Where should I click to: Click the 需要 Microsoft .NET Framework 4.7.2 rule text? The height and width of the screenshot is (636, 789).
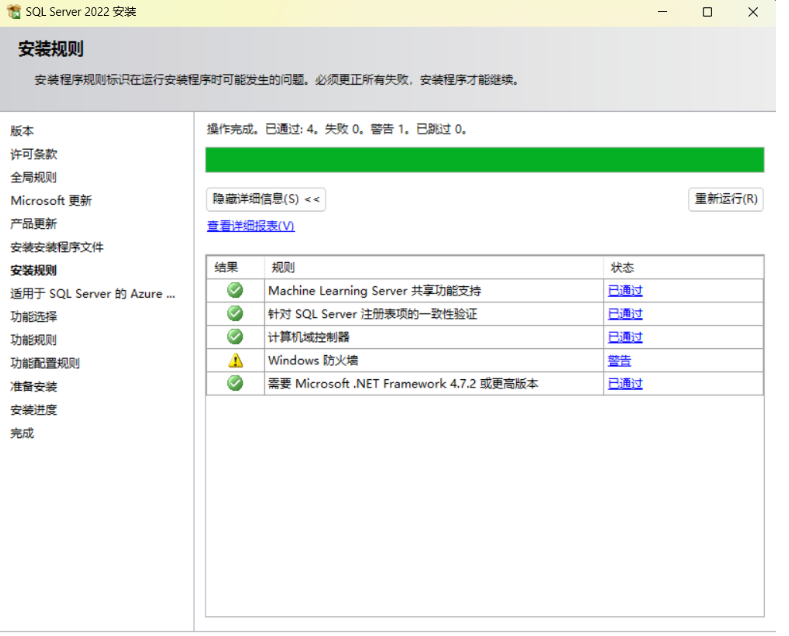click(x=403, y=384)
